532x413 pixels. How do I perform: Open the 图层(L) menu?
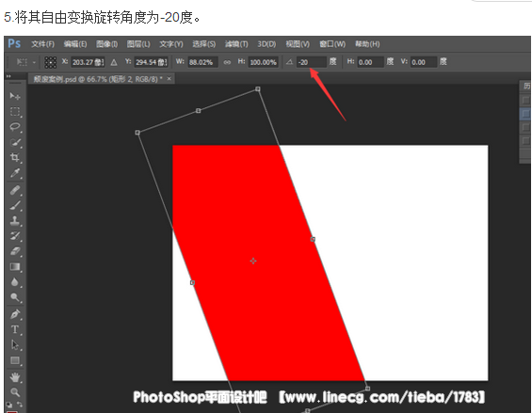(138, 44)
